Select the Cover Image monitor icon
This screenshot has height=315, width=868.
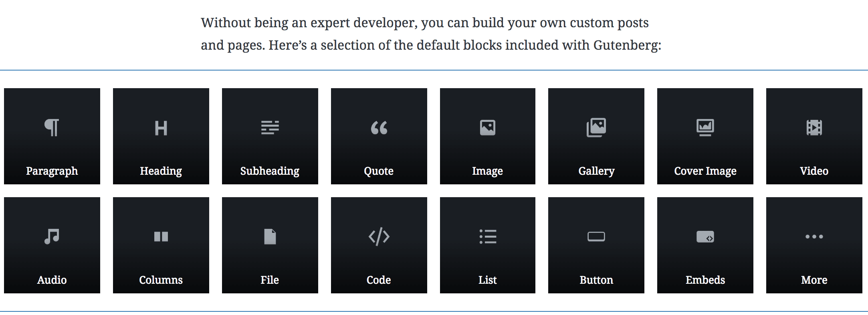coord(705,128)
